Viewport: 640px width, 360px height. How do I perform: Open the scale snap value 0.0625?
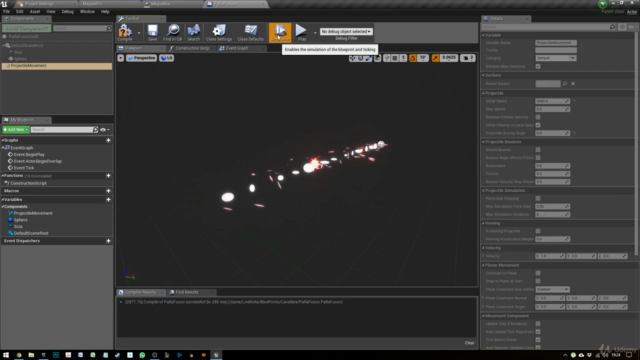pos(449,58)
